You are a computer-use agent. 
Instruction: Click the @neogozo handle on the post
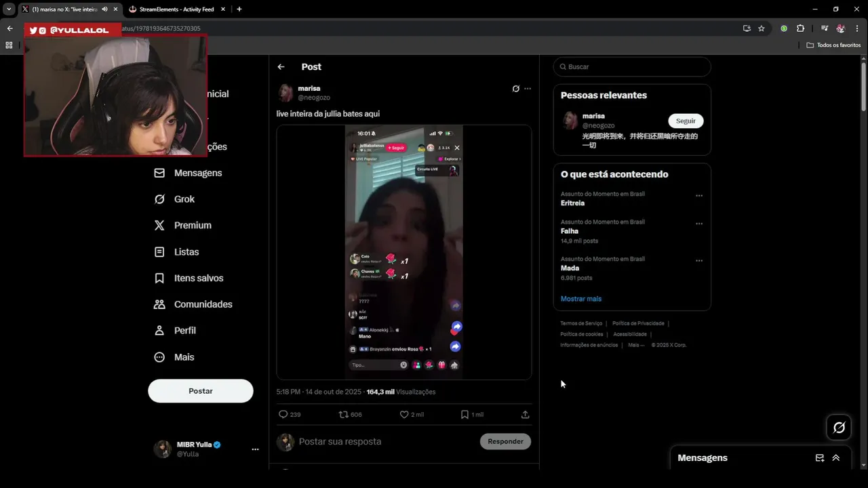pos(314,98)
